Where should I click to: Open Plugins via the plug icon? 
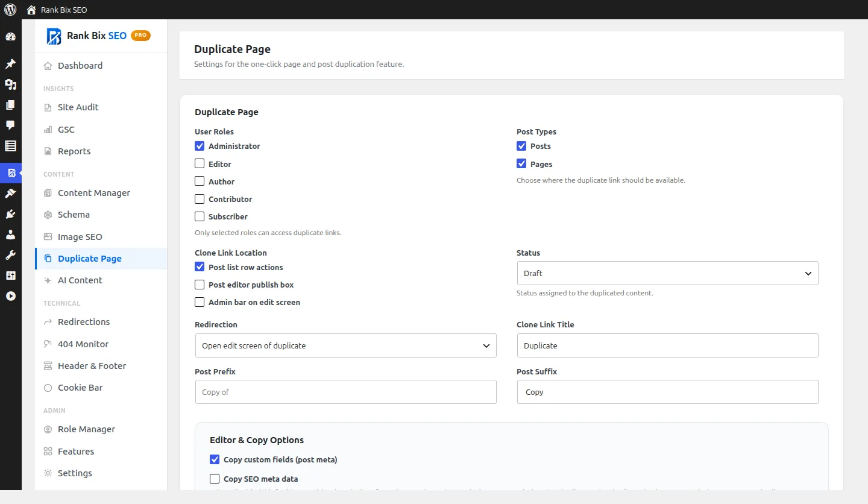pos(10,214)
